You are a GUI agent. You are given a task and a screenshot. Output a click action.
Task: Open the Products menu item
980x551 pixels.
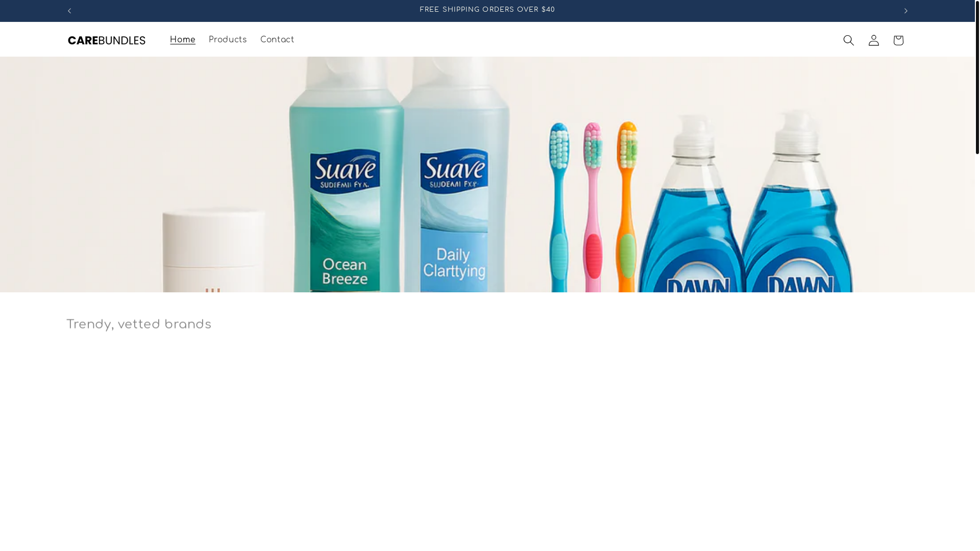(228, 40)
